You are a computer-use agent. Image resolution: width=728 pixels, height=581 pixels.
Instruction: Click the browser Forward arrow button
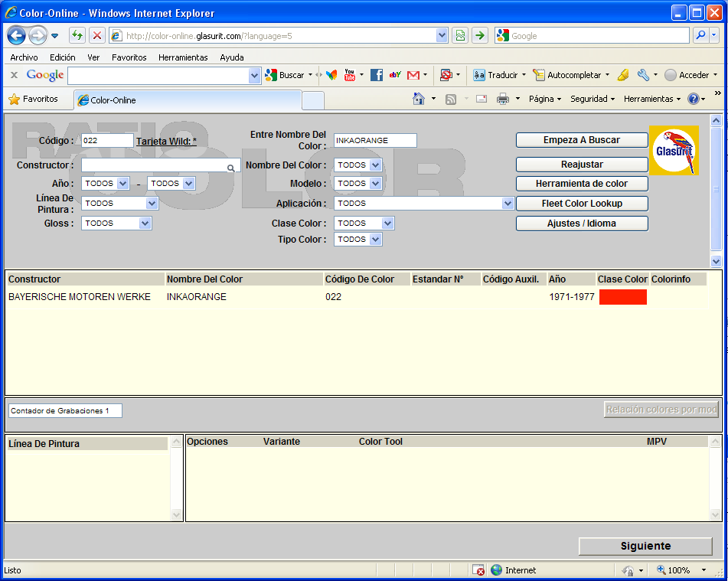point(38,36)
